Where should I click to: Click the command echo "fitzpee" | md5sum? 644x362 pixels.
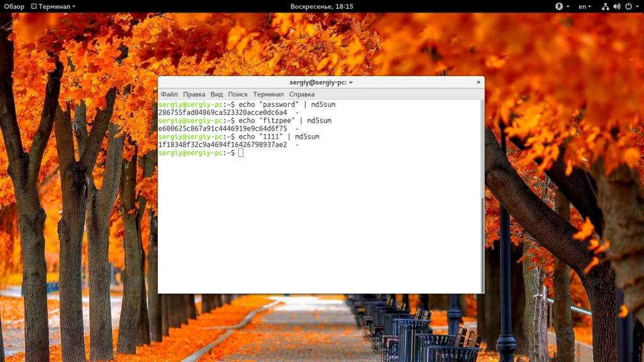(285, 121)
